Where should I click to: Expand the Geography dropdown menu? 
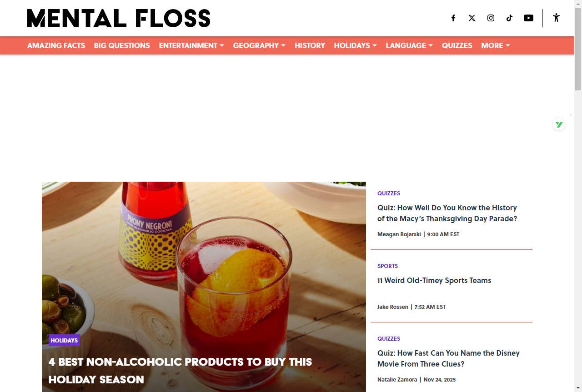tap(259, 45)
